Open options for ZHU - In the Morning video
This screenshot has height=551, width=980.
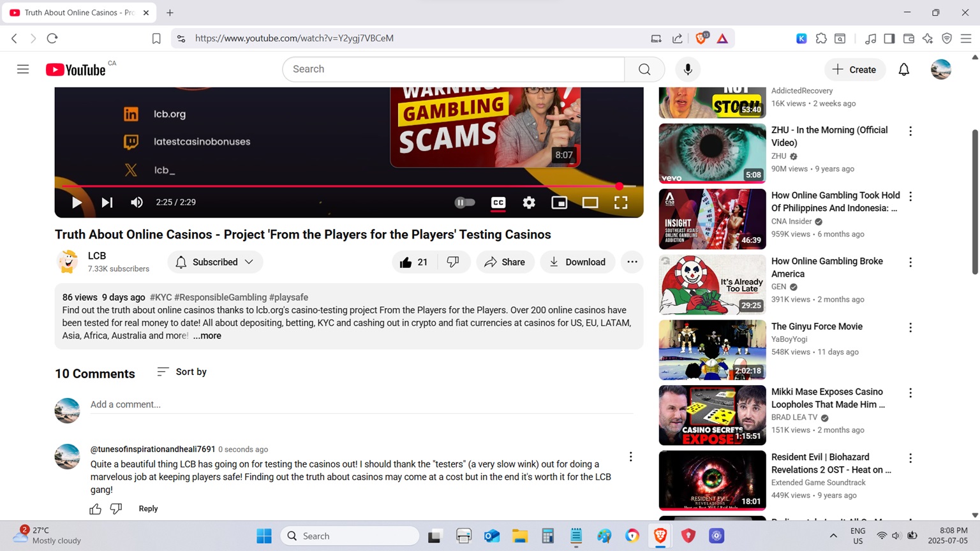[910, 131]
